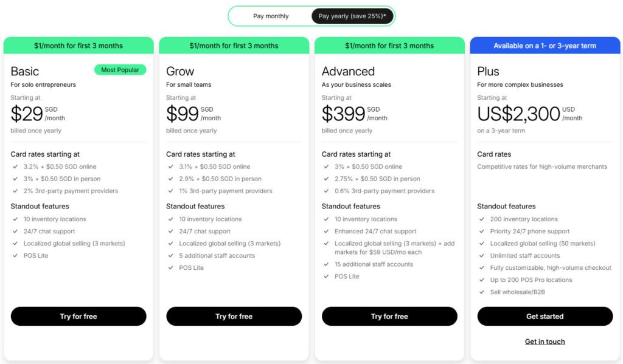Click Get started for Plus plan
This screenshot has width=623, height=364.
tap(545, 317)
